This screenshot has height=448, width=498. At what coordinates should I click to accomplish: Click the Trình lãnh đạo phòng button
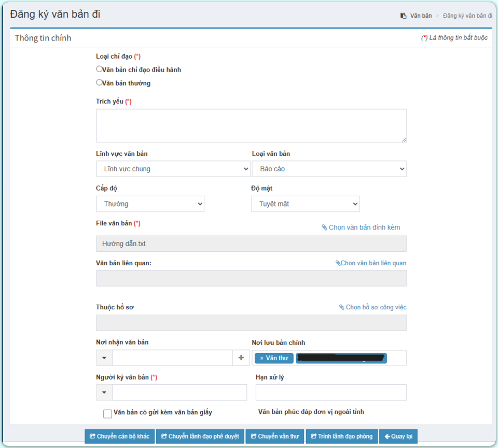341,437
